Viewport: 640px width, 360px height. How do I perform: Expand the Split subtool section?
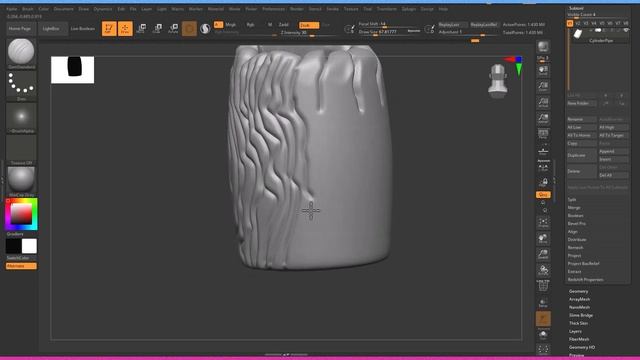click(x=572, y=200)
